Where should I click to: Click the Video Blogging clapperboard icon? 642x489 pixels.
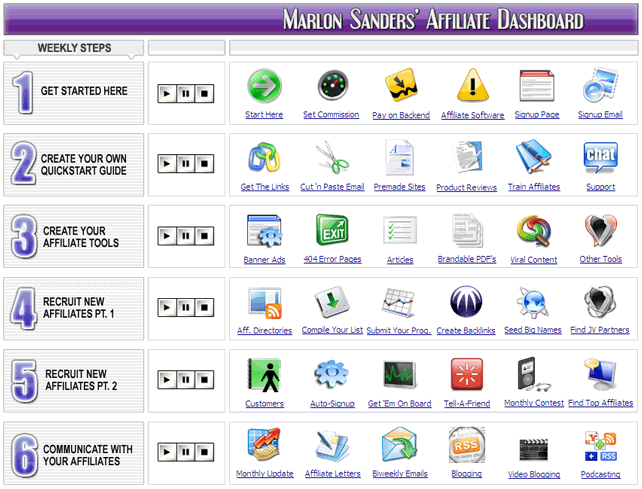tap(533, 447)
